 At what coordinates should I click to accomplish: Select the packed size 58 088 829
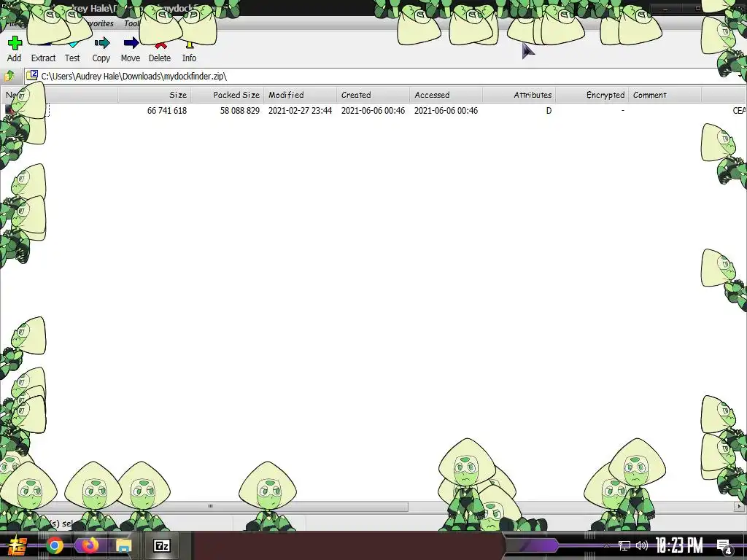click(239, 111)
